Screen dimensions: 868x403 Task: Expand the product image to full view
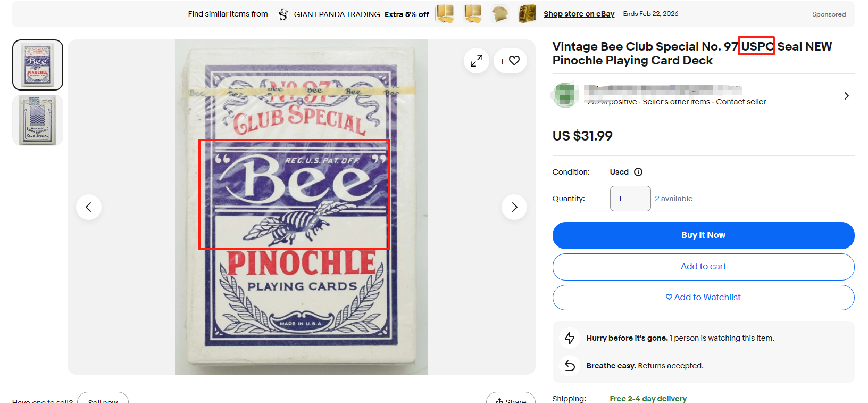[476, 61]
